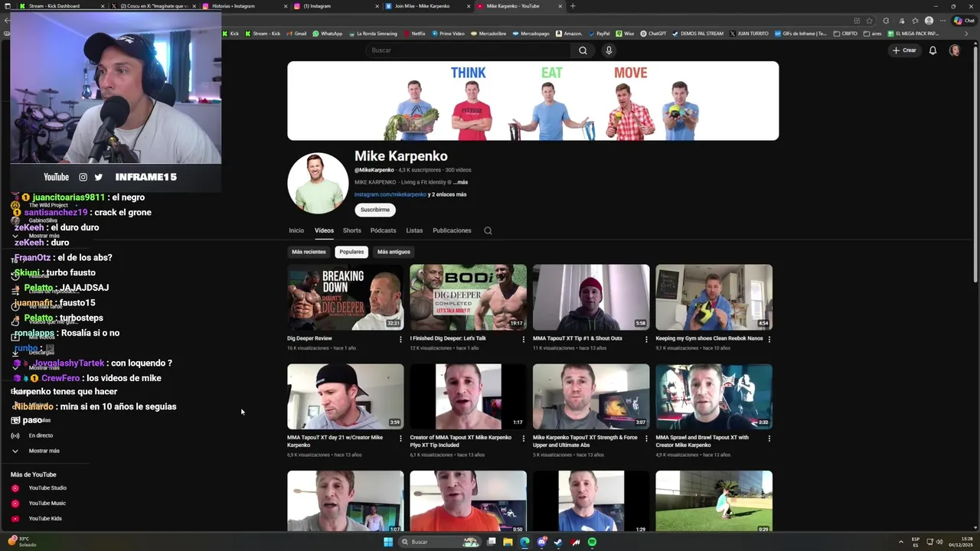Switch to the Publicaciones channel tab

(452, 230)
